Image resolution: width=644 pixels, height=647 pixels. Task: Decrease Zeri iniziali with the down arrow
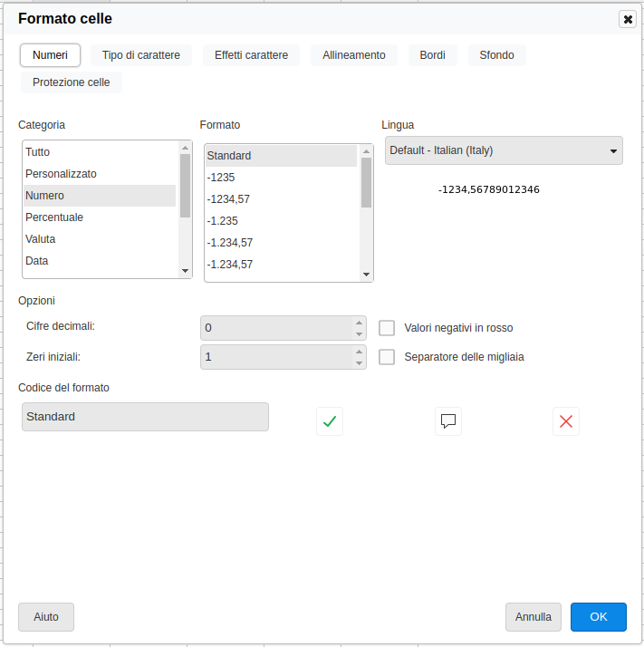[360, 363]
